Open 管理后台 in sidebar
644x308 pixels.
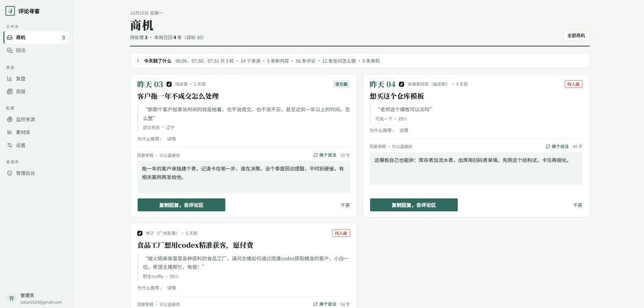[35, 173]
